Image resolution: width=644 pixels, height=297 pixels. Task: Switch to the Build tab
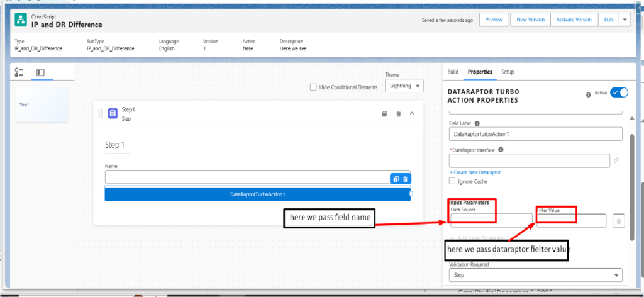pyautogui.click(x=453, y=72)
